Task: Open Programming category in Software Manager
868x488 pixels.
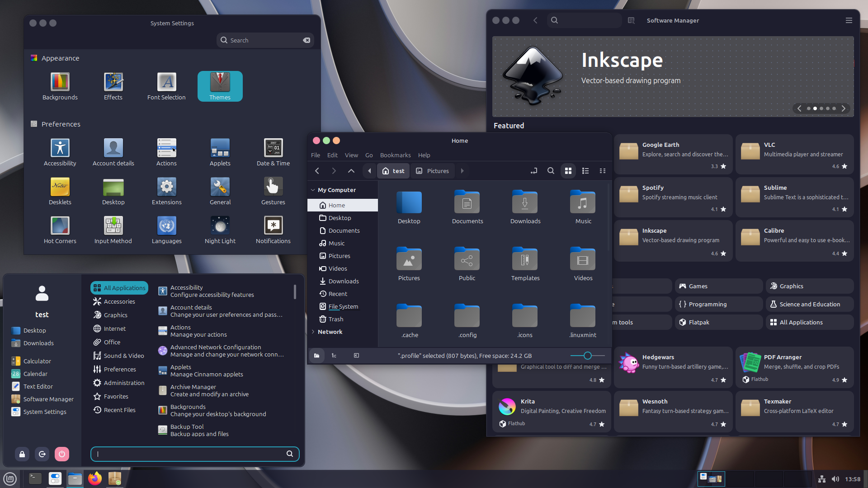Action: click(719, 304)
